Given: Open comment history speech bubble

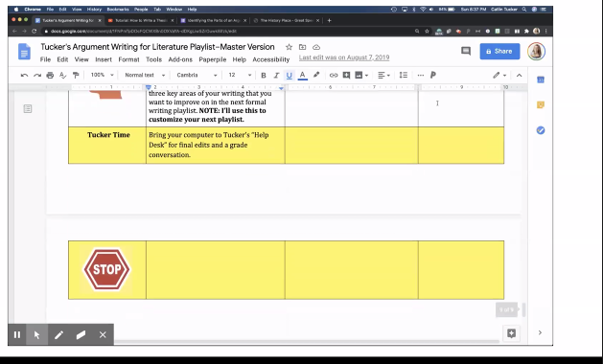Looking at the screenshot, I should (466, 51).
